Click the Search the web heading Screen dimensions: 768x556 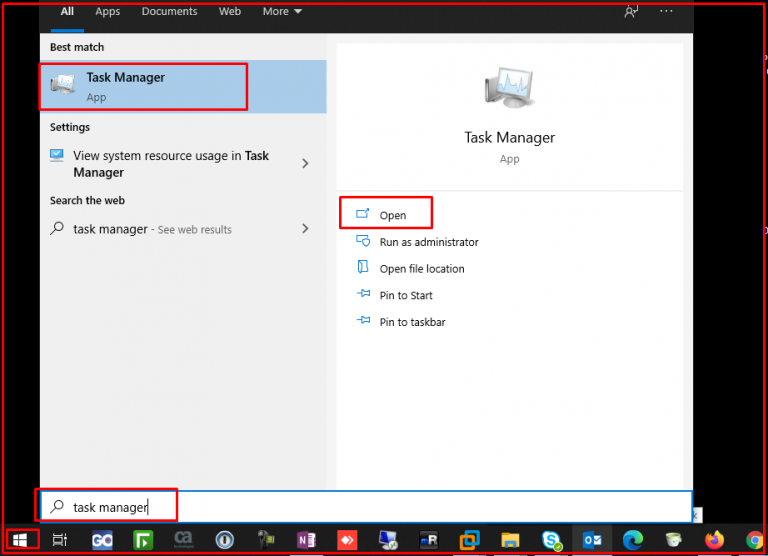[x=87, y=200]
